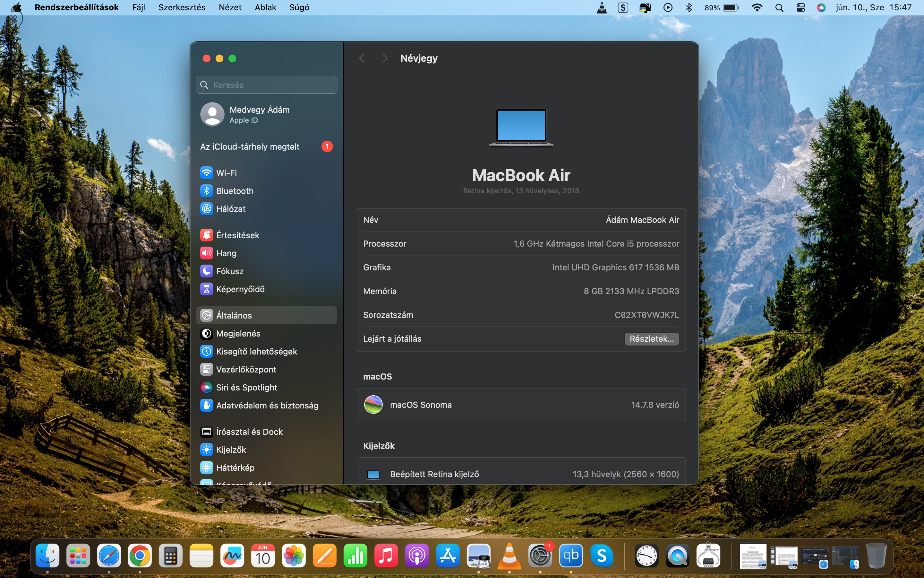The image size is (924, 578).
Task: Open Skype from the Dock
Action: click(602, 555)
